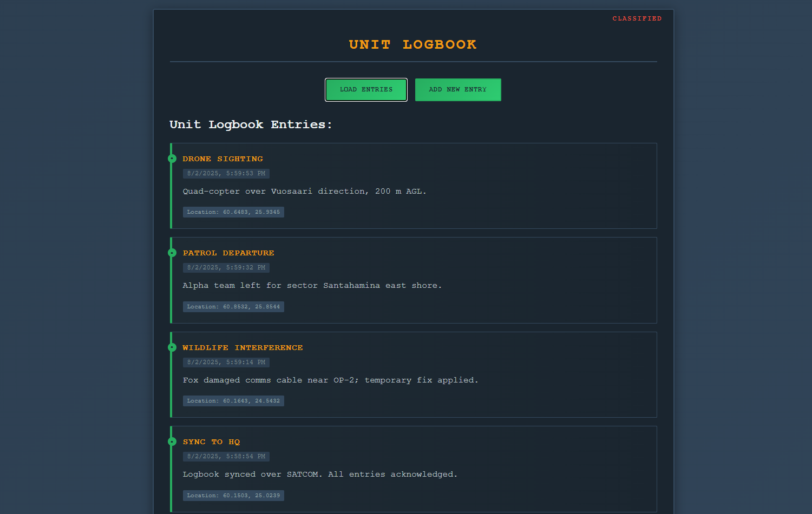Select the Wildlife Interference entry title
Viewport: 812px width, 514px height.
point(243,348)
